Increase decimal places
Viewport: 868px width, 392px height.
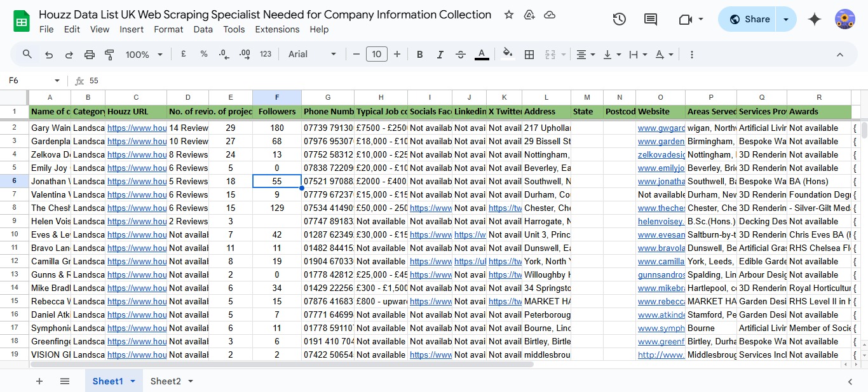click(x=245, y=55)
